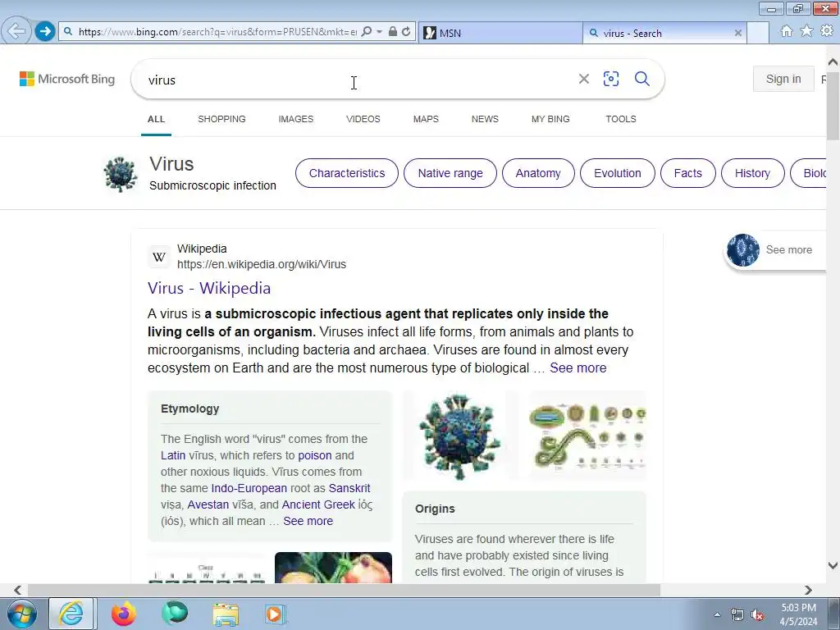Select the History chip
Screen dimensions: 840x630
coord(752,173)
